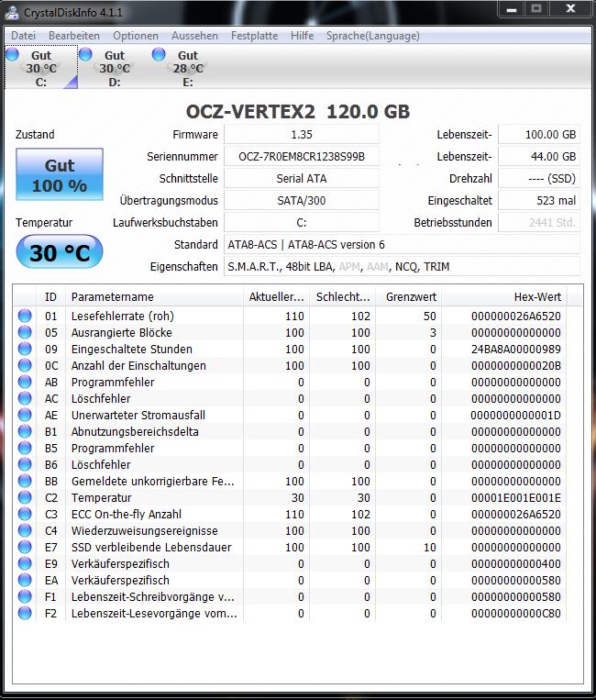Open the Datei menu
The width and height of the screenshot is (596, 700).
23,36
